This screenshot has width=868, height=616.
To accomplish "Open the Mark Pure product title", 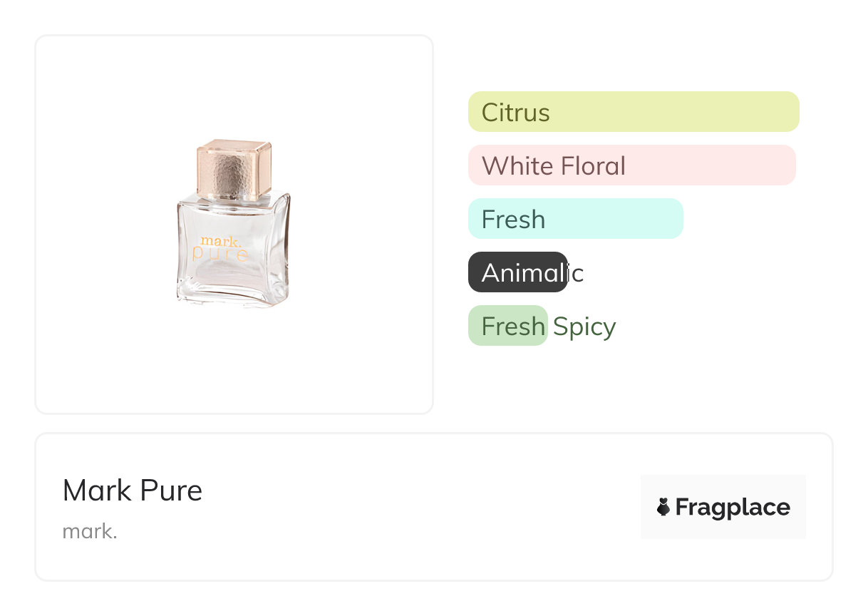I will click(133, 491).
